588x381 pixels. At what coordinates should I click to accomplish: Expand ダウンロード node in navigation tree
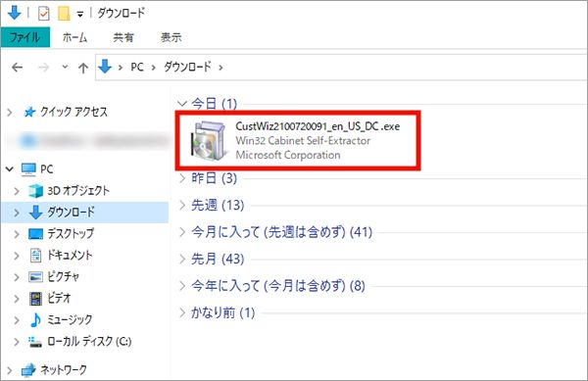(17, 213)
